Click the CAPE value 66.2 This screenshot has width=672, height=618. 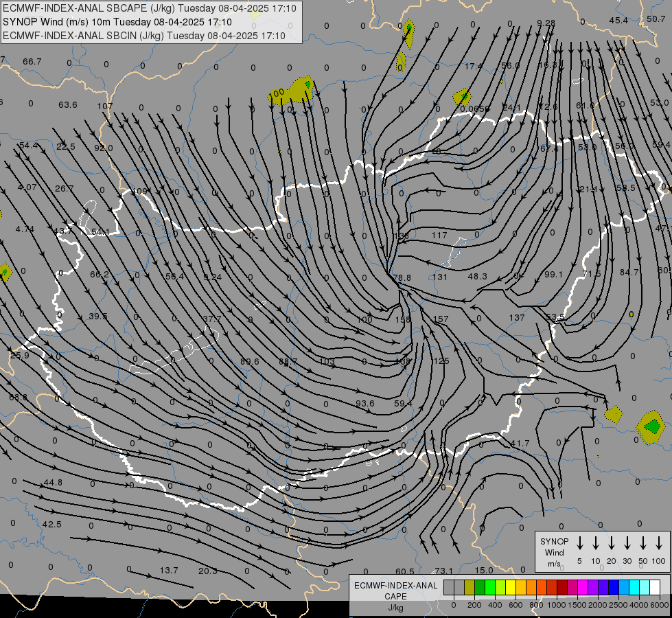click(x=100, y=274)
